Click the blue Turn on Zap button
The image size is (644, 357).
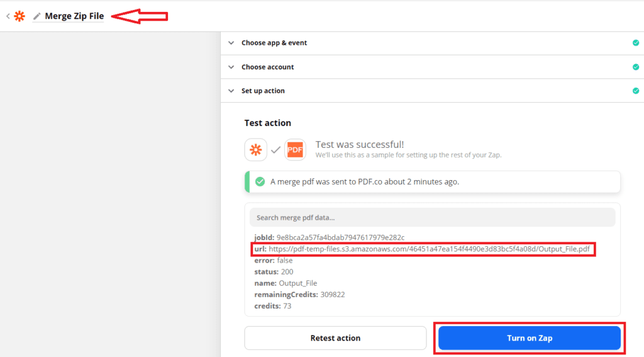coord(530,338)
